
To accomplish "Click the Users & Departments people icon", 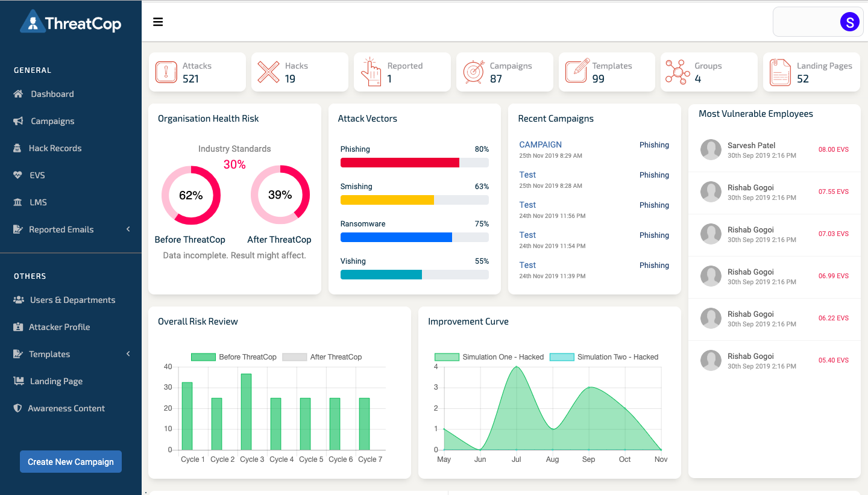I will click(19, 300).
